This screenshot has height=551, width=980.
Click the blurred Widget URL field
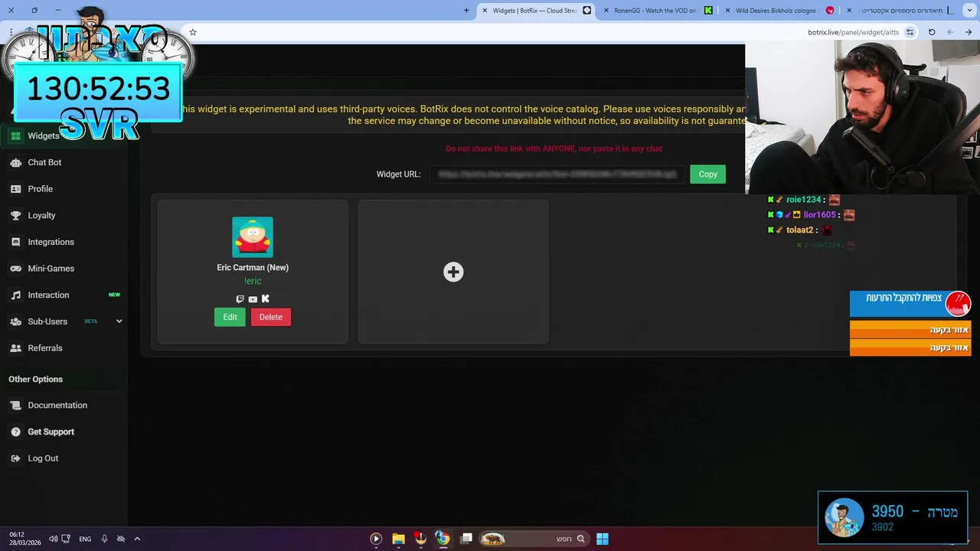coord(557,174)
